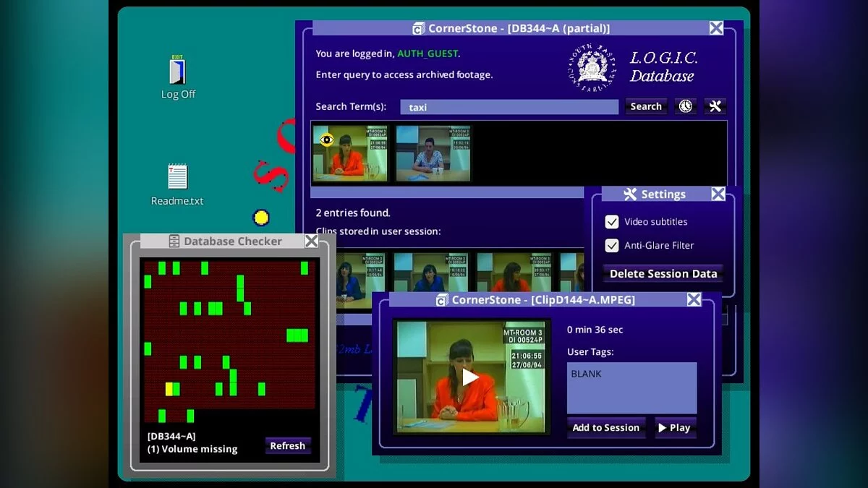
Task: Click the Search button in L.O.G.I.C. Database
Action: pos(646,106)
